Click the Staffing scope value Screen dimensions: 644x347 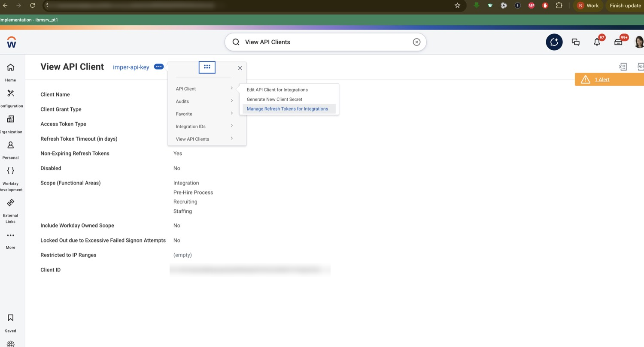182,211
